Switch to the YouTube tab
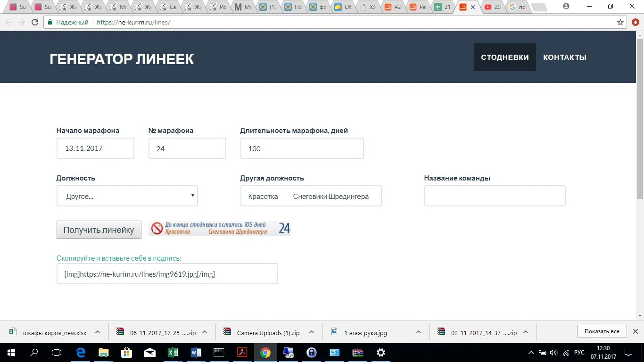This screenshot has height=362, width=644. pyautogui.click(x=493, y=7)
